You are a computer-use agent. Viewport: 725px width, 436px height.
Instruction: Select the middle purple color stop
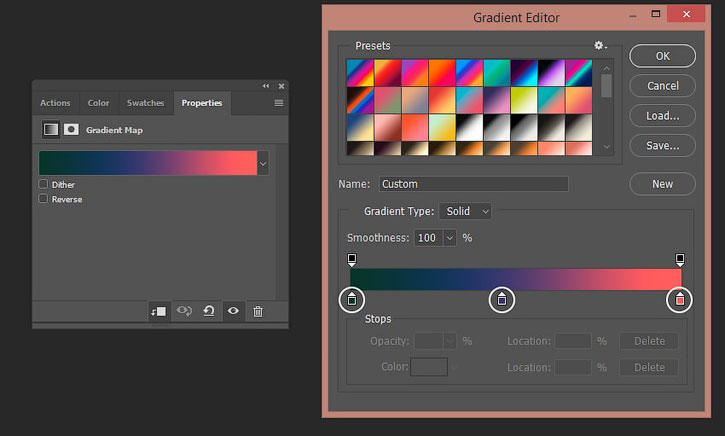[x=502, y=299]
